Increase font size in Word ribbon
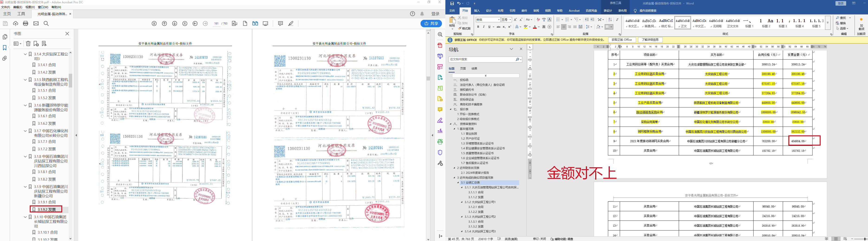The width and height of the screenshot is (868, 241). [x=515, y=20]
